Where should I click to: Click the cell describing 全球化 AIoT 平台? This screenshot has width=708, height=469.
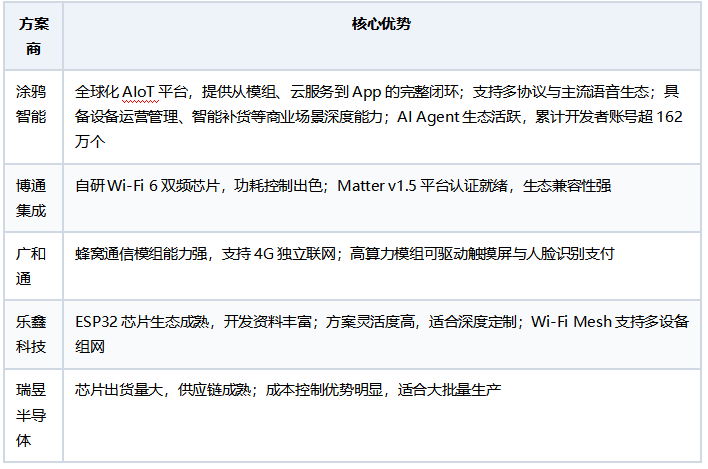(382, 117)
